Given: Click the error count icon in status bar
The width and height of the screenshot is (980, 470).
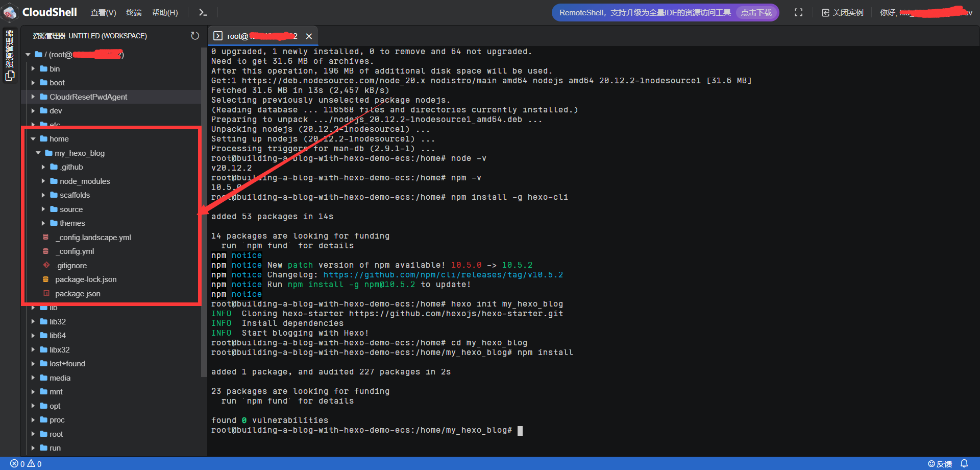Looking at the screenshot, I should pyautogui.click(x=14, y=464).
